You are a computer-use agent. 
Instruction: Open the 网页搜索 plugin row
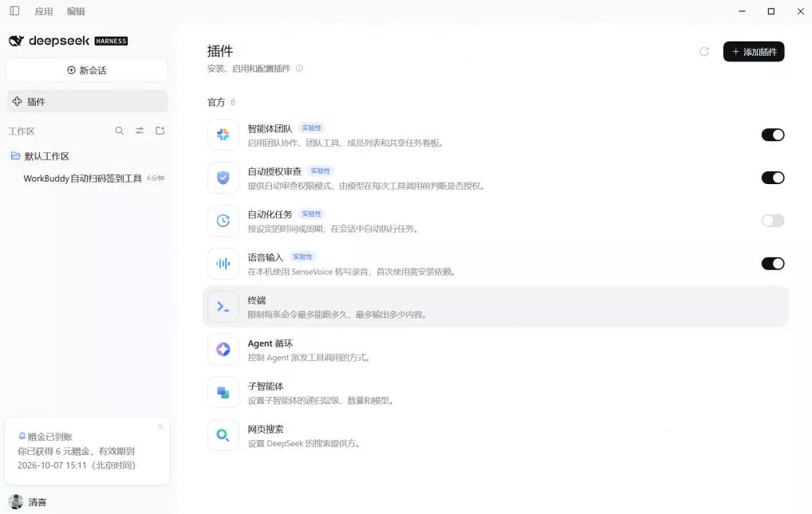coord(496,435)
